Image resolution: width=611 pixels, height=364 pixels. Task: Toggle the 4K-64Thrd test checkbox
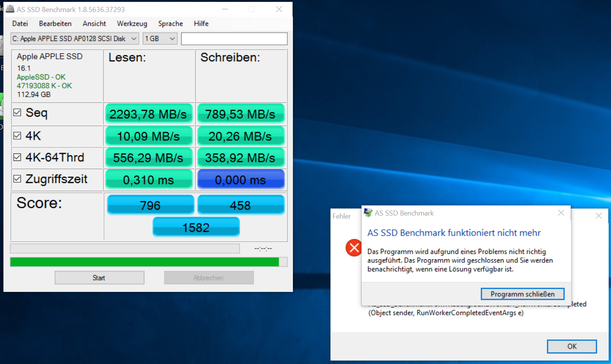17,157
